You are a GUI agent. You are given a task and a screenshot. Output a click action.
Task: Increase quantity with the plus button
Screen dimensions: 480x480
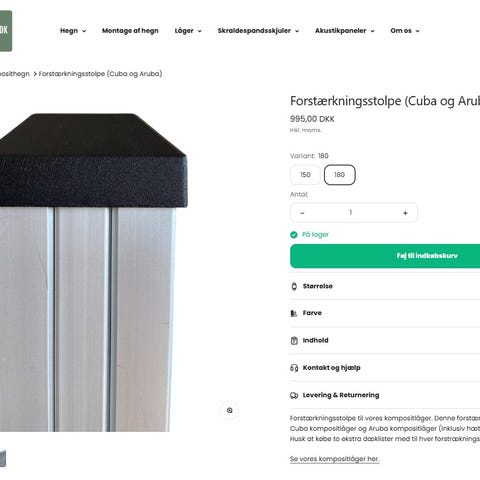(x=405, y=213)
